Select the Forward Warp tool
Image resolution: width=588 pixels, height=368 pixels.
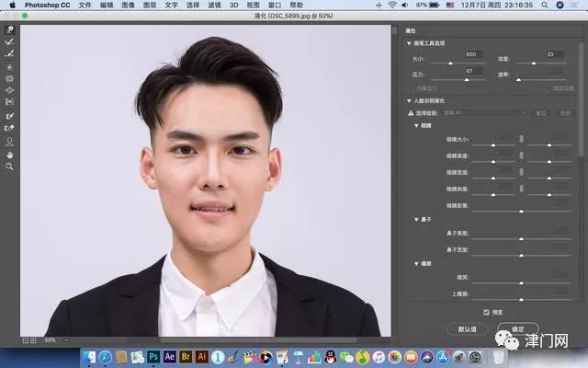pos(9,29)
